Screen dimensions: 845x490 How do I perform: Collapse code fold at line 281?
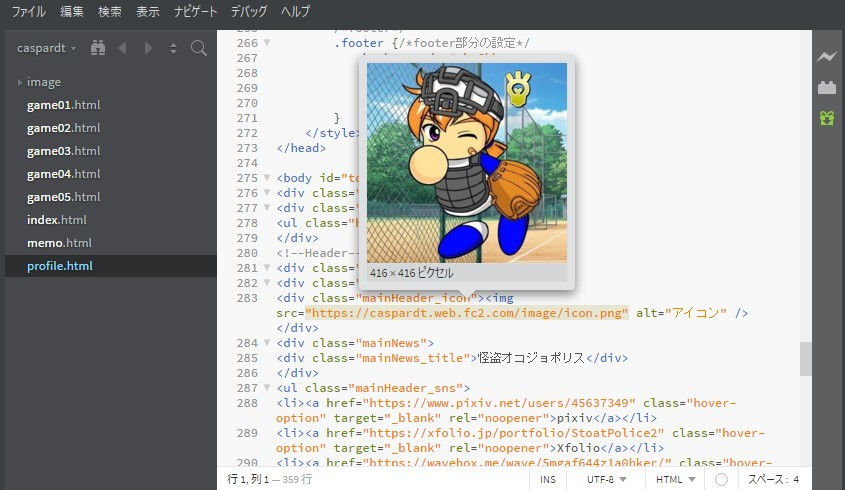(x=267, y=267)
